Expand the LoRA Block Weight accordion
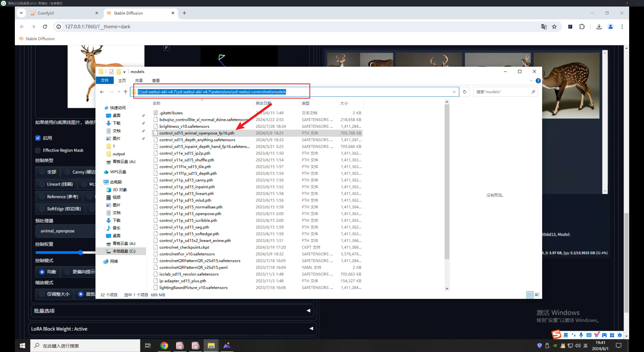The height and width of the screenshot is (352, 644). tap(173, 329)
